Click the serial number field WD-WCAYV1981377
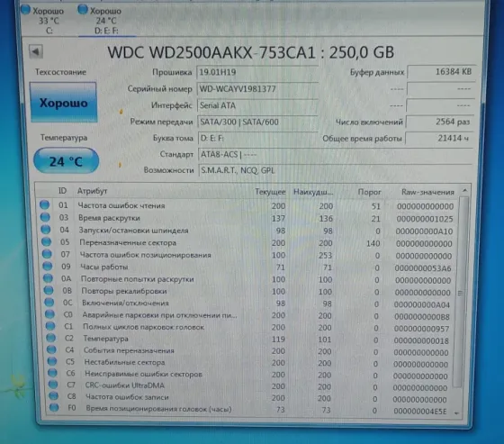504x444 pixels. (257, 89)
